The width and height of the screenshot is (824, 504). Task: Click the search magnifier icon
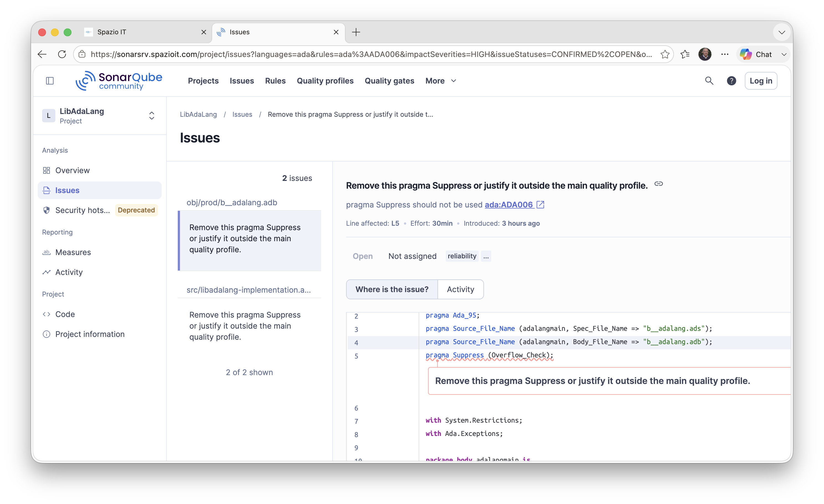click(x=709, y=81)
